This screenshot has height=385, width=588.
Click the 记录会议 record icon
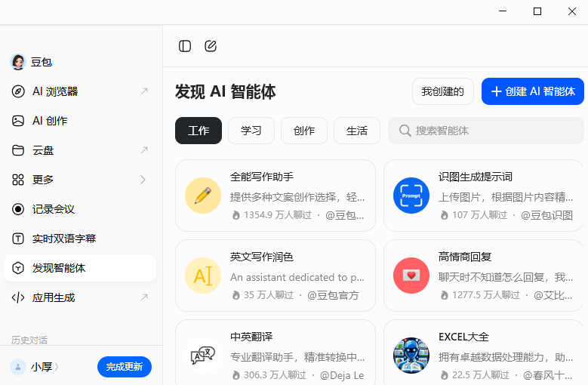click(18, 209)
